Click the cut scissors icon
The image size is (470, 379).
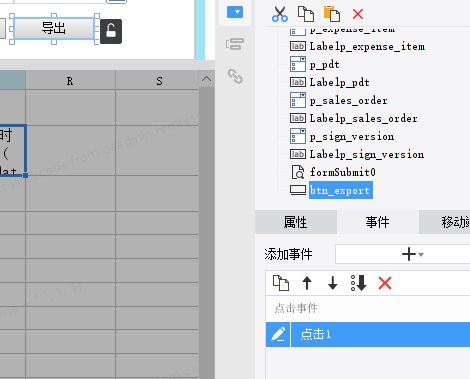[280, 14]
